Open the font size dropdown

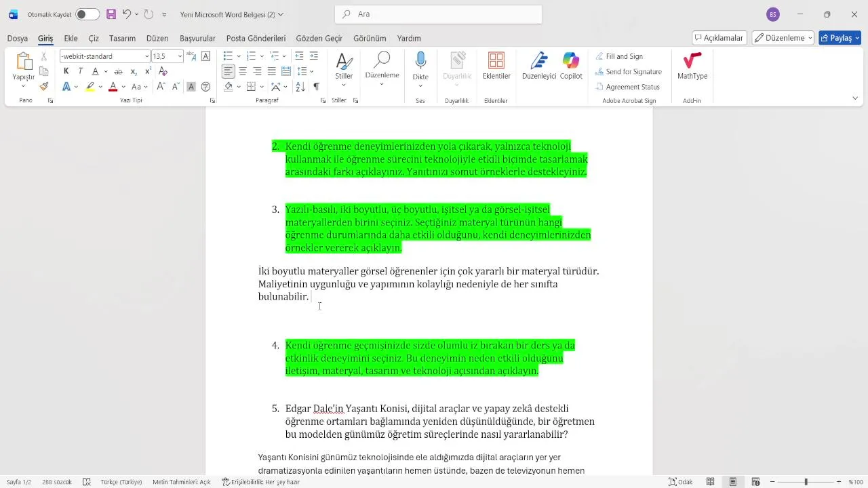click(180, 56)
